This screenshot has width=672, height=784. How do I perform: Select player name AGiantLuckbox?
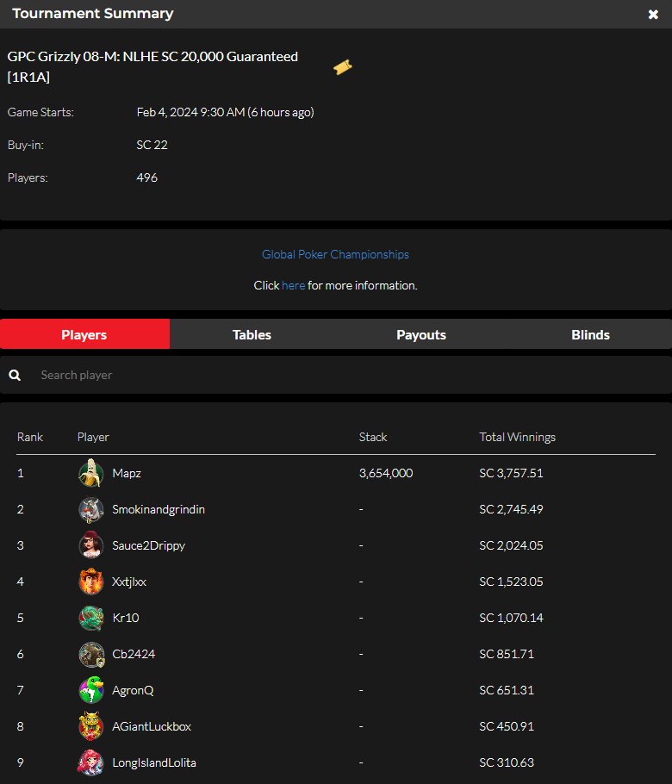point(152,726)
